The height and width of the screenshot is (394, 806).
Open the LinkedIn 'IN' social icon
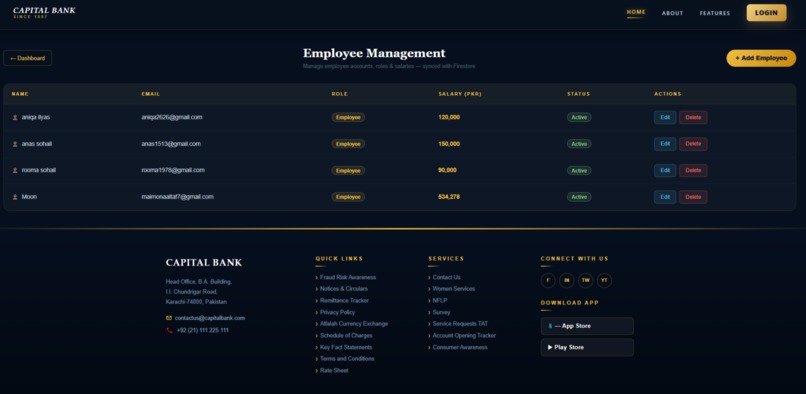click(x=566, y=280)
